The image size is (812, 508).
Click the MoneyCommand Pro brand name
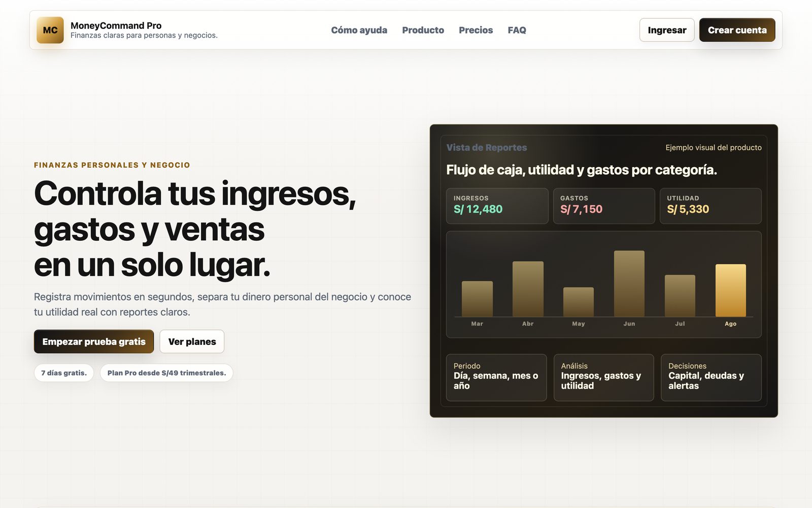click(x=116, y=25)
